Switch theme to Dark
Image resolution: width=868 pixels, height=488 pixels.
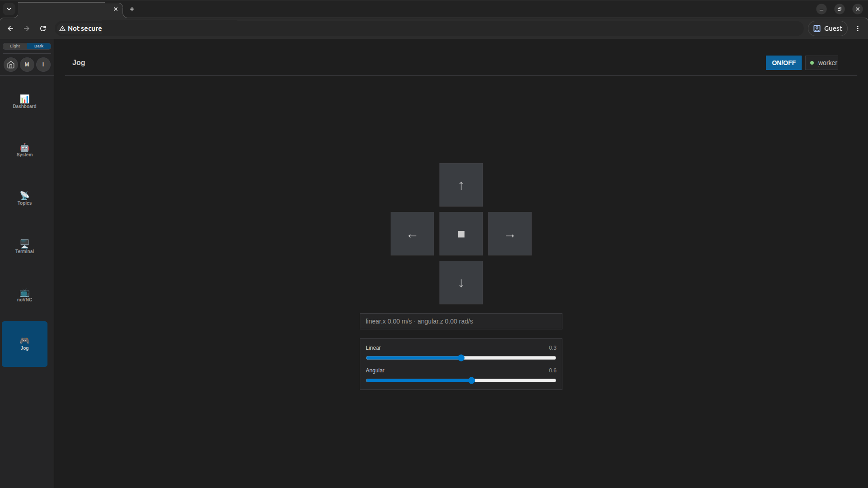pyautogui.click(x=39, y=46)
